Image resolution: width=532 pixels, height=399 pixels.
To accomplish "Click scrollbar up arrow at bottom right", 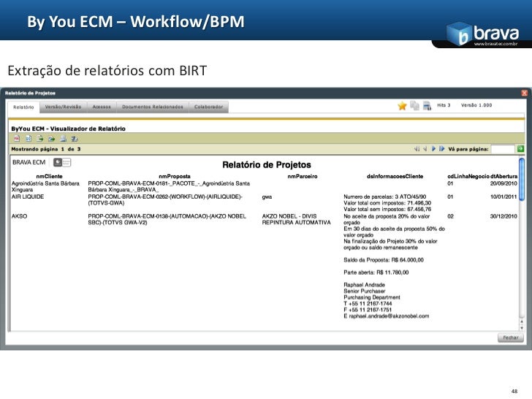I will (x=522, y=322).
